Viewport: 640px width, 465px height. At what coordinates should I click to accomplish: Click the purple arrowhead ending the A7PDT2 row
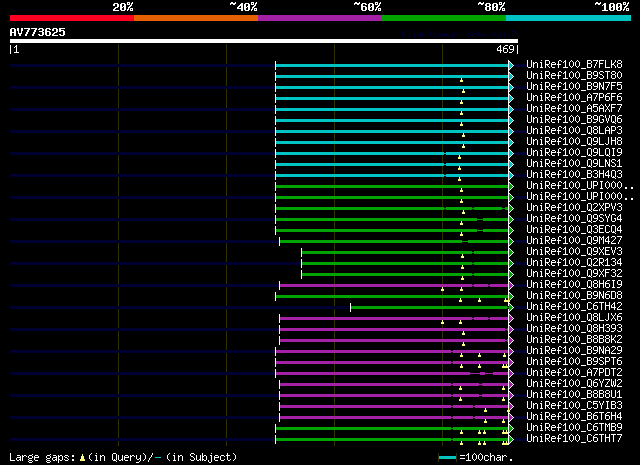click(511, 374)
